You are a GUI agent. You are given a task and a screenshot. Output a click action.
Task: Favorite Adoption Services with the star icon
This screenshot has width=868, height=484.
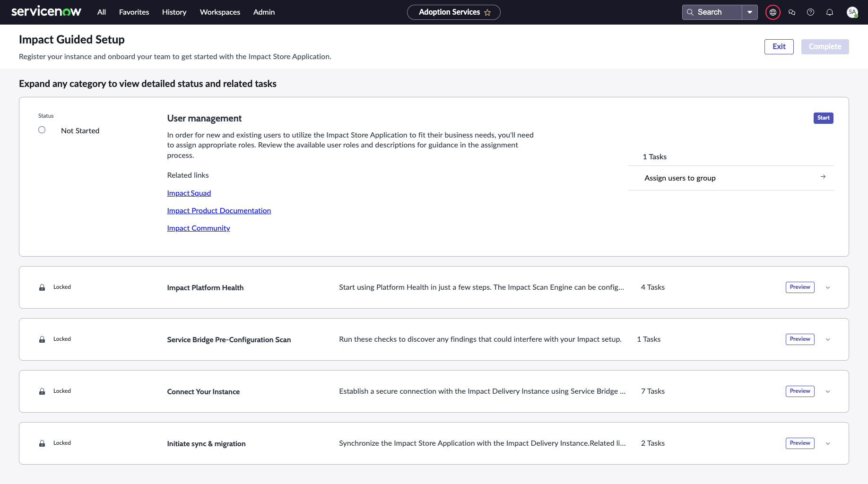tap(487, 13)
